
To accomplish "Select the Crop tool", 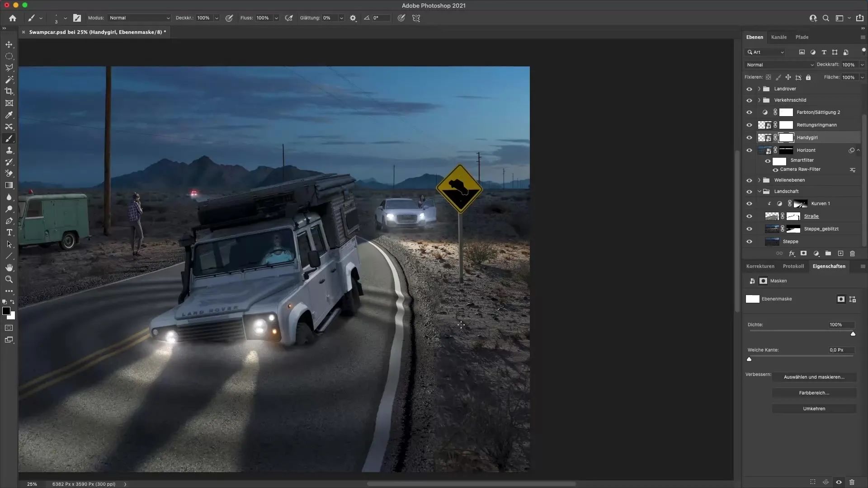I will click(9, 91).
